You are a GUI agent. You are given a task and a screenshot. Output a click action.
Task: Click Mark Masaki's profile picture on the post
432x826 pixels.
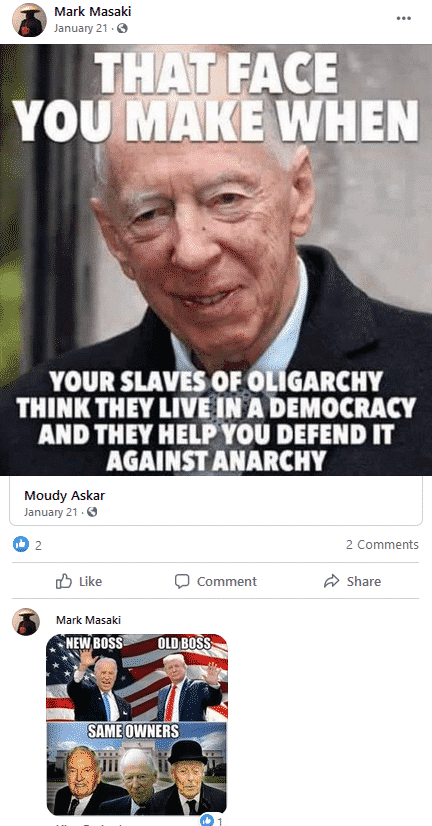click(26, 19)
